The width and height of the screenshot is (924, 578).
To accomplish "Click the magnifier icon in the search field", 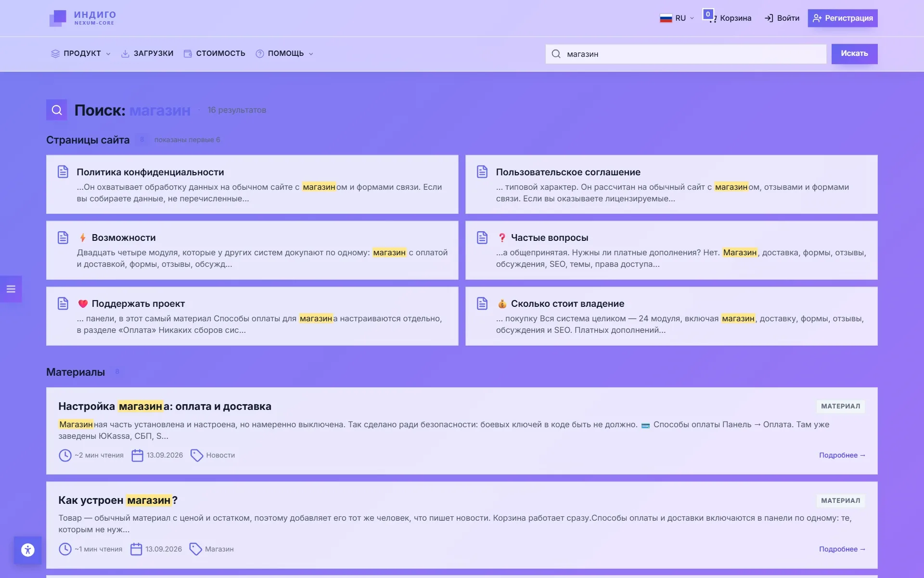I will tap(556, 54).
